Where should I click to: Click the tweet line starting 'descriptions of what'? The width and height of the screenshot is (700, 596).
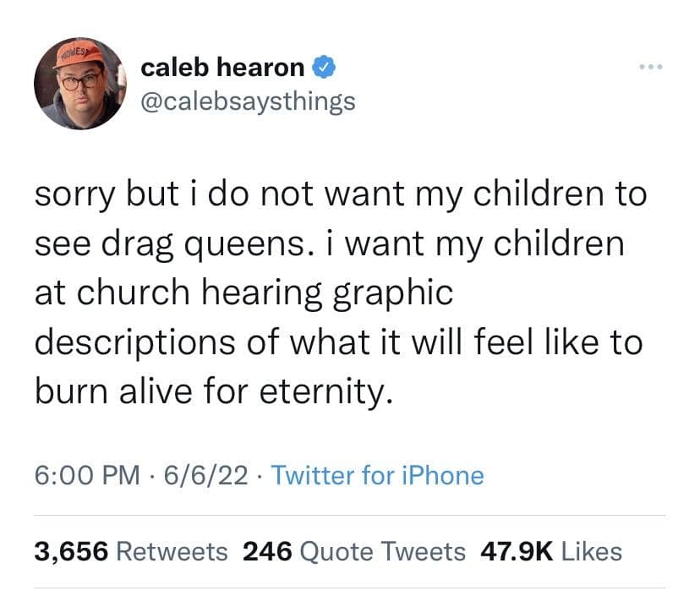tap(338, 342)
